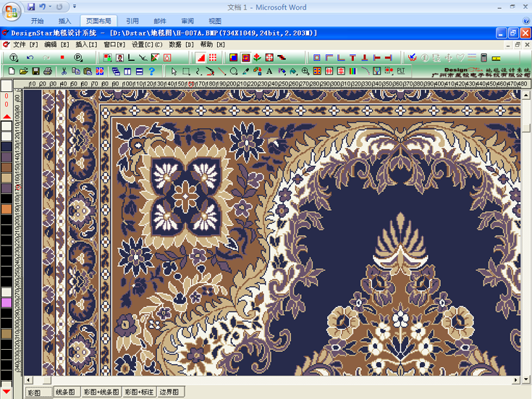Switch to Word 页面布局 ribbon tab
The height and width of the screenshot is (399, 532).
click(x=98, y=21)
